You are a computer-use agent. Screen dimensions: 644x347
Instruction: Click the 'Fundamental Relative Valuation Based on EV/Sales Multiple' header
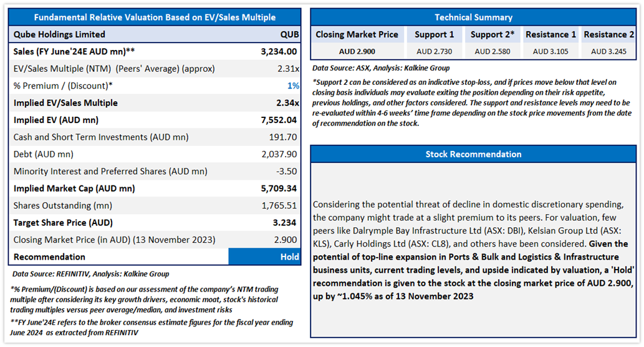pos(155,17)
